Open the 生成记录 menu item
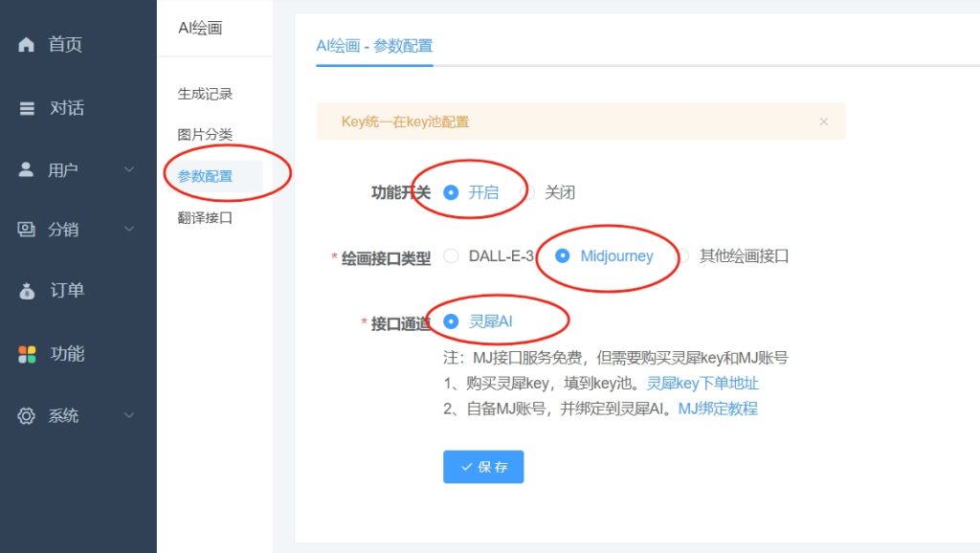980x553 pixels. tap(207, 95)
